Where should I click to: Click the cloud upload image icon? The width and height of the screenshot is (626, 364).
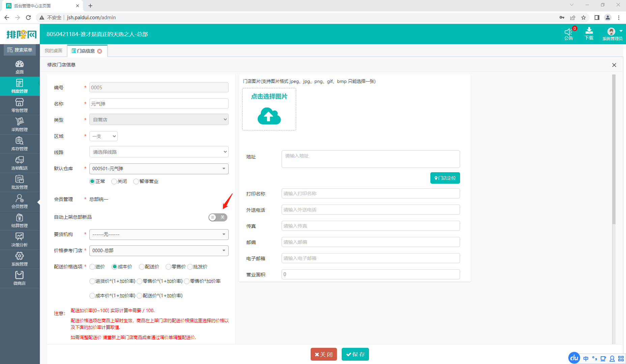(x=269, y=116)
